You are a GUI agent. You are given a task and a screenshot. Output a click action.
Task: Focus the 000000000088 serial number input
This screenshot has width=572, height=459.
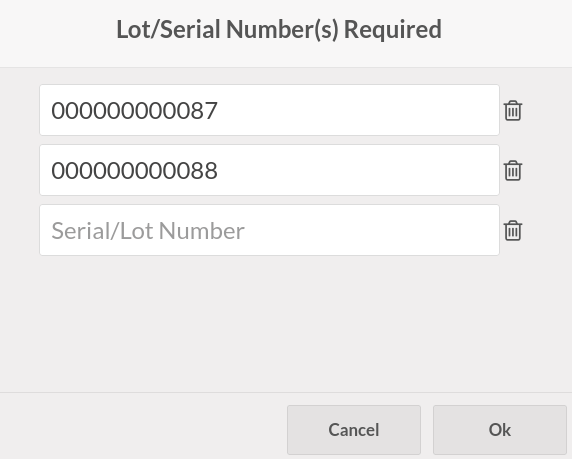pos(269,170)
